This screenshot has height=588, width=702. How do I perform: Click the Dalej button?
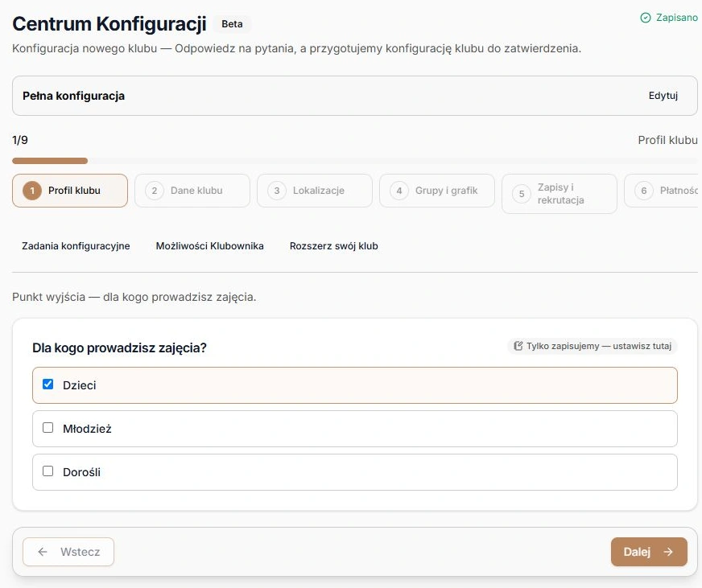(649, 552)
